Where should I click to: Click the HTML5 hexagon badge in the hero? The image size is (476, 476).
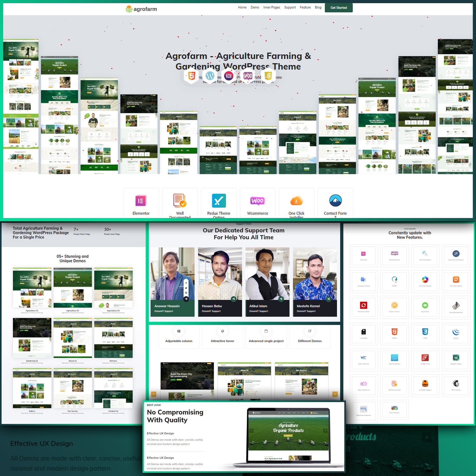tap(191, 76)
